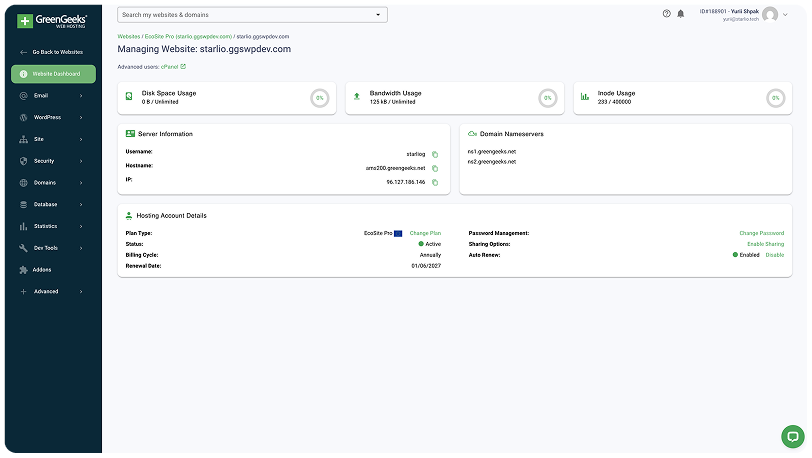Click the EU flag next to EcoSite Pro

pyautogui.click(x=398, y=234)
